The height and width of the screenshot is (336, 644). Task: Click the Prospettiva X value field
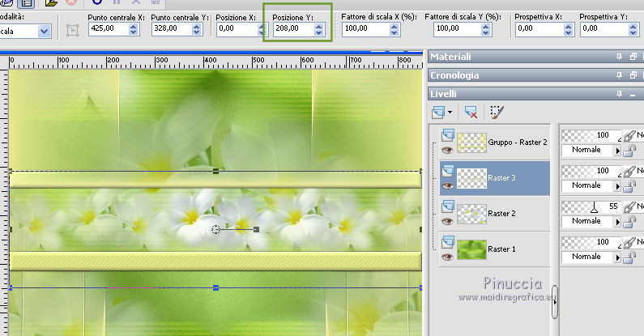540,28
